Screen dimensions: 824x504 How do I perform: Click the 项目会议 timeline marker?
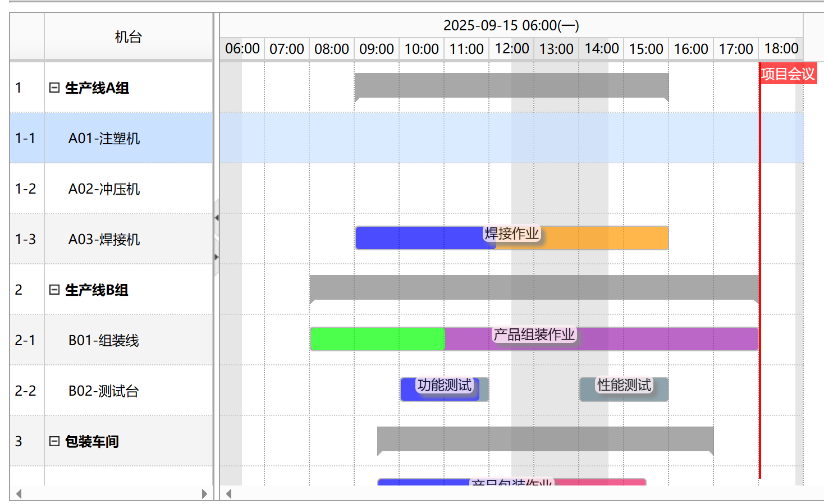point(788,74)
